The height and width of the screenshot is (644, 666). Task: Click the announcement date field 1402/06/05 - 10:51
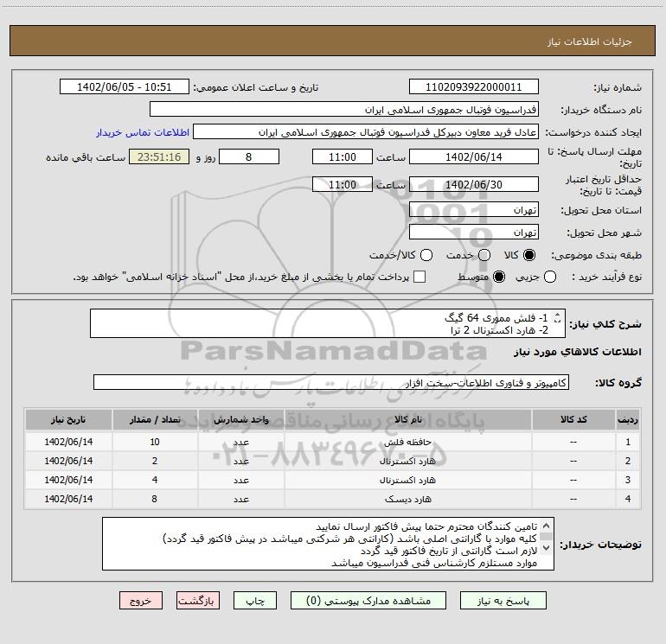click(x=124, y=87)
